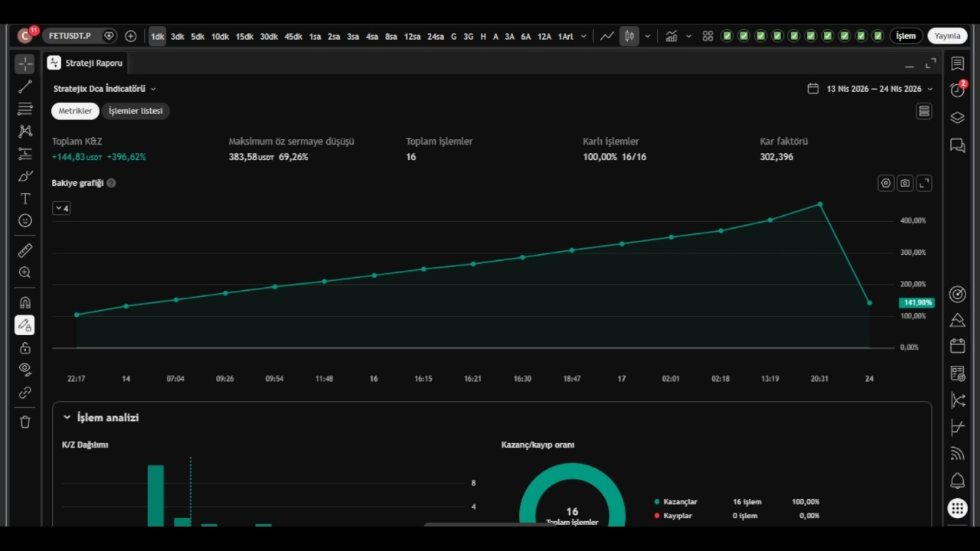Open the chat panel icon
Screen dimensions: 980x551
pyautogui.click(x=957, y=145)
